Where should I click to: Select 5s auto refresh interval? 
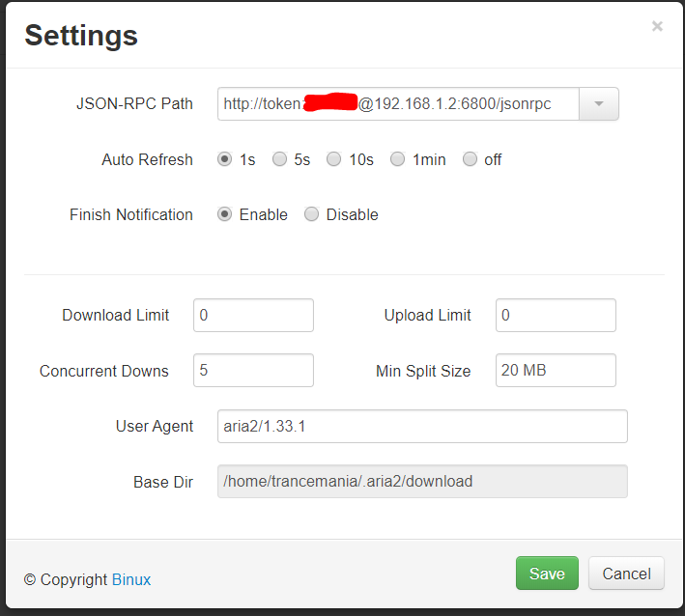279,159
